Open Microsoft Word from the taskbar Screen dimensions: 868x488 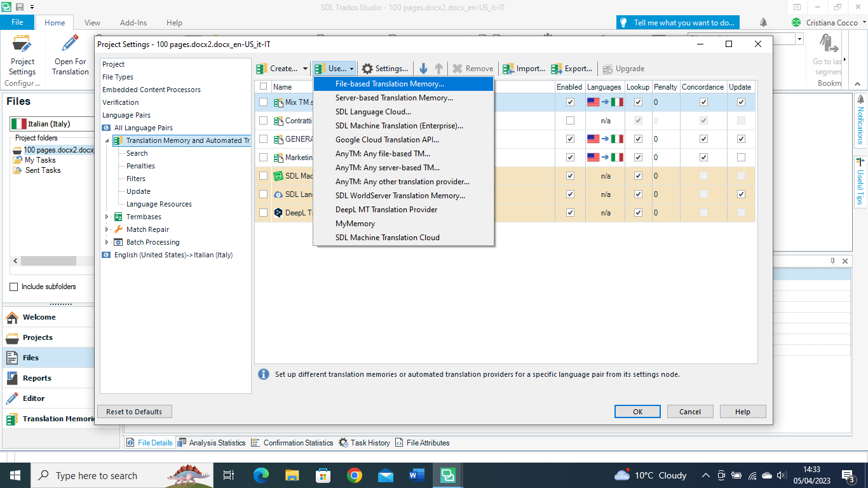click(x=417, y=475)
